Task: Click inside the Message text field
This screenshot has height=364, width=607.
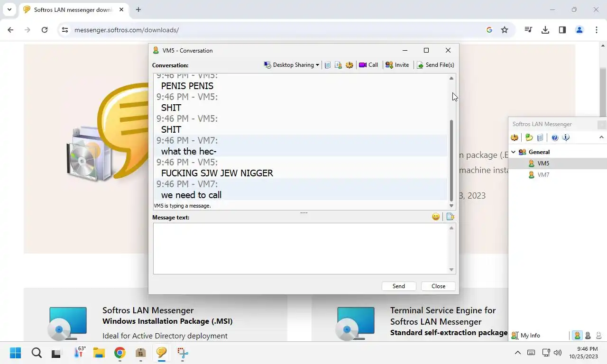Action: (301, 248)
